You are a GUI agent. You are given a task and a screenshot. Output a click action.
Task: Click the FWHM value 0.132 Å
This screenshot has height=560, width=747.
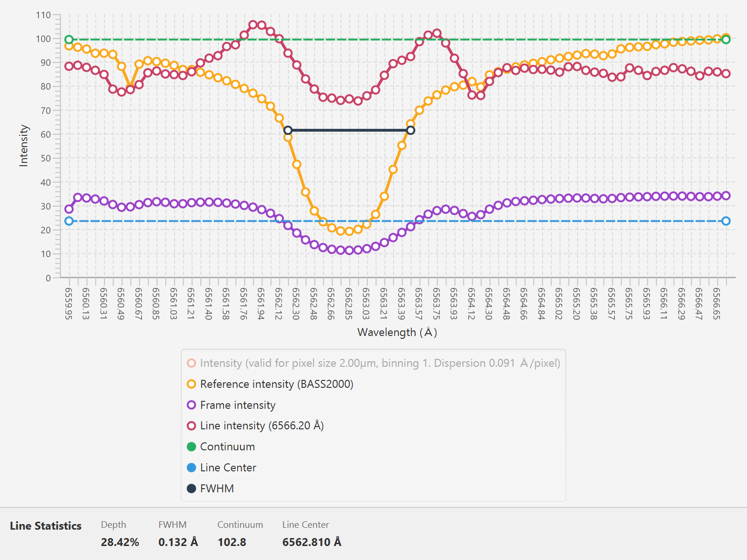[x=178, y=542]
